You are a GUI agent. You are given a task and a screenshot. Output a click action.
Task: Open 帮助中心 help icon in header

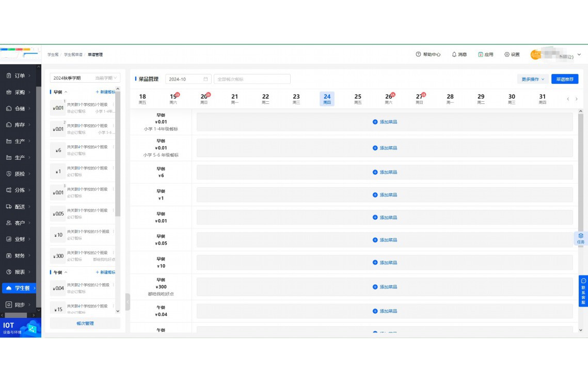418,54
